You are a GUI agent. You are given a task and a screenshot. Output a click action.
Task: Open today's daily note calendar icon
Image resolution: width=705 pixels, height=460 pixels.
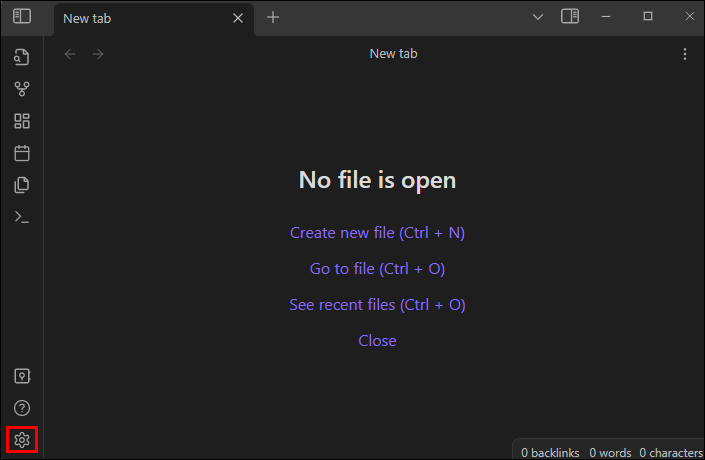22,153
